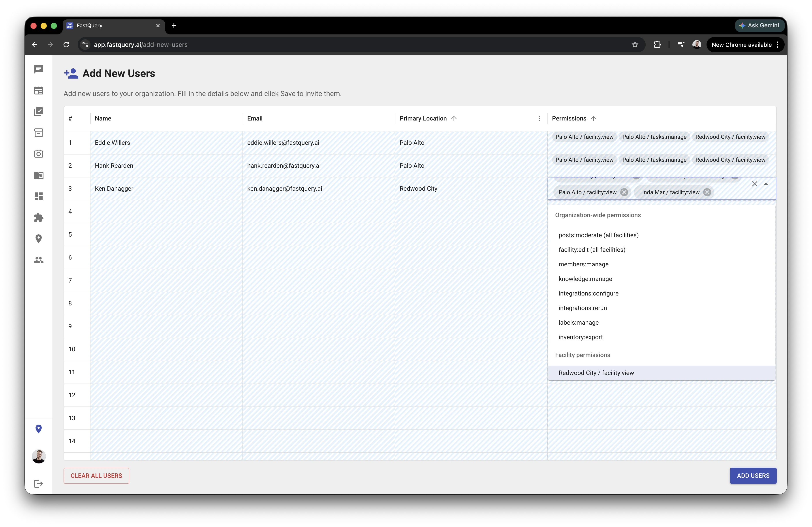The width and height of the screenshot is (812, 527).
Task: Remove the Palo Alto / facility:view chip
Action: tap(624, 192)
